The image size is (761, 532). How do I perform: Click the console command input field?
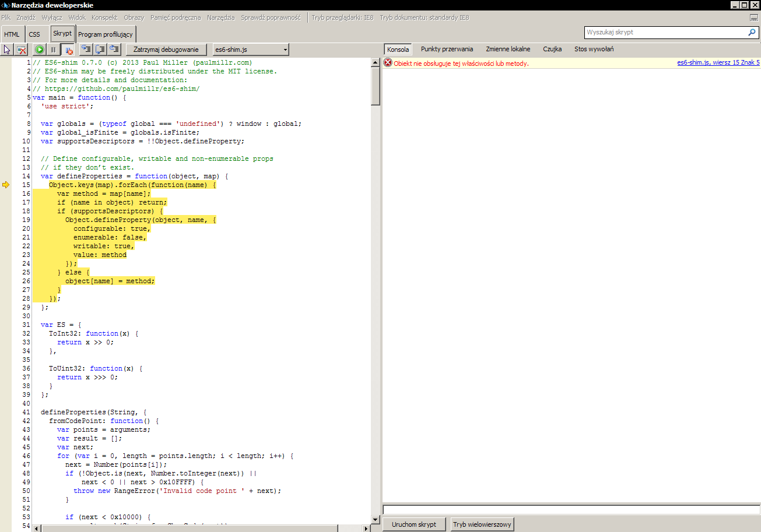click(571, 510)
